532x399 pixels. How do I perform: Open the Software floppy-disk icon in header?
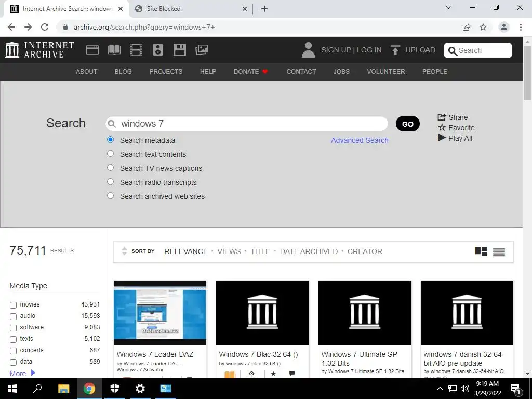pyautogui.click(x=179, y=50)
